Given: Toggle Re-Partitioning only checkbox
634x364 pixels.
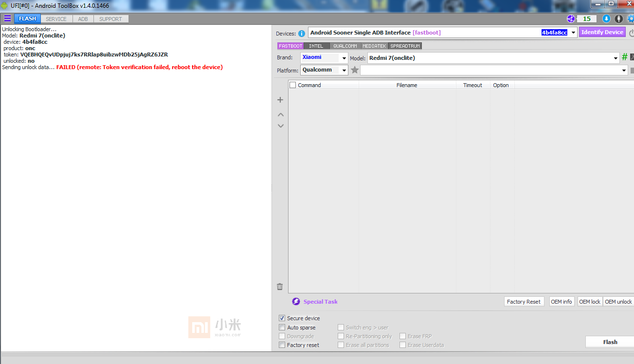Looking at the screenshot, I should click(x=341, y=336).
